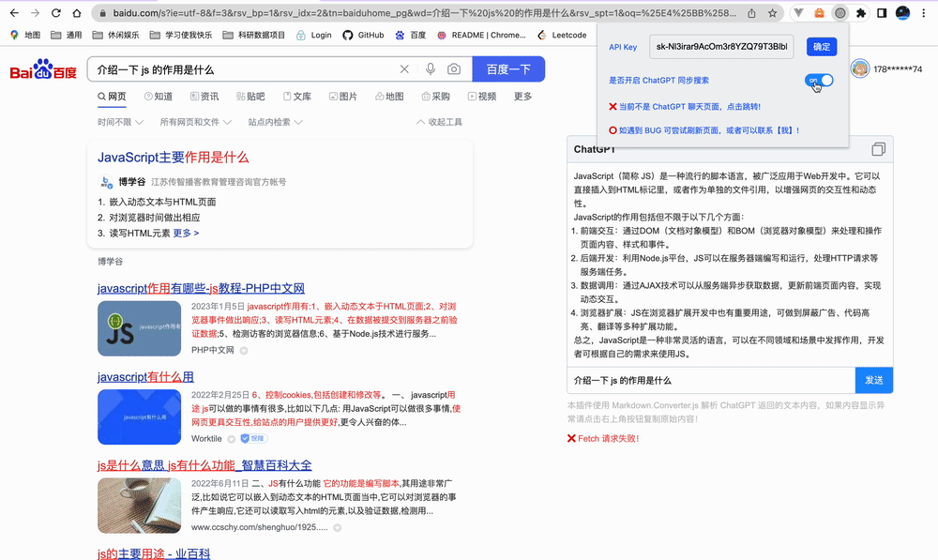Image resolution: width=938 pixels, height=560 pixels.
Task: Clear the Baidu search box with the X
Action: [404, 69]
